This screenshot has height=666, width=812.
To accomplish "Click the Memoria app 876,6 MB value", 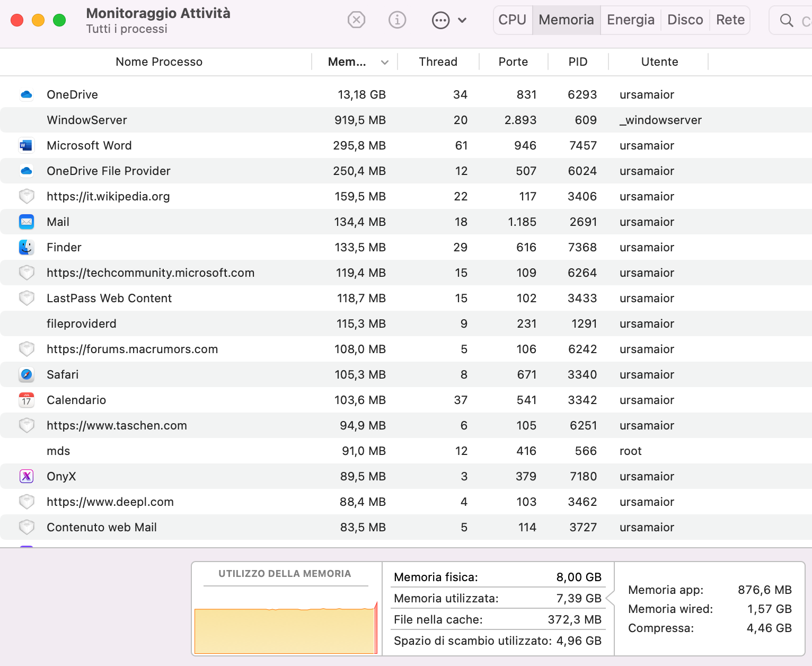I will (x=765, y=590).
